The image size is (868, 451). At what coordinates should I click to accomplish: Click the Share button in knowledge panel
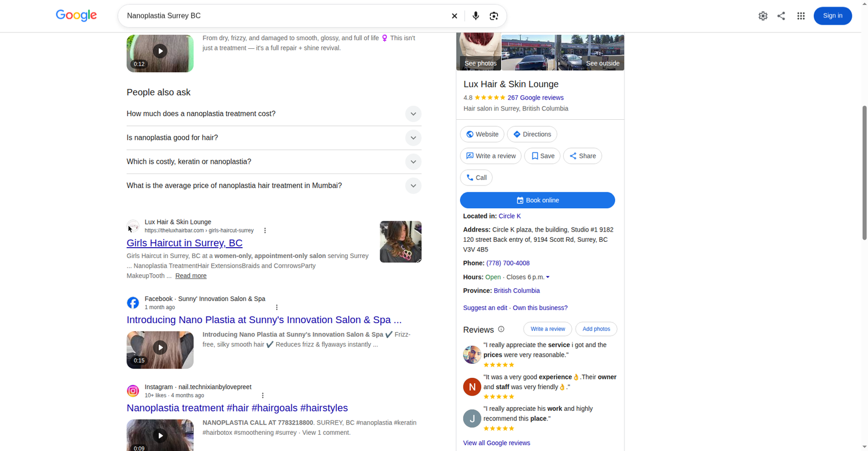pyautogui.click(x=583, y=156)
